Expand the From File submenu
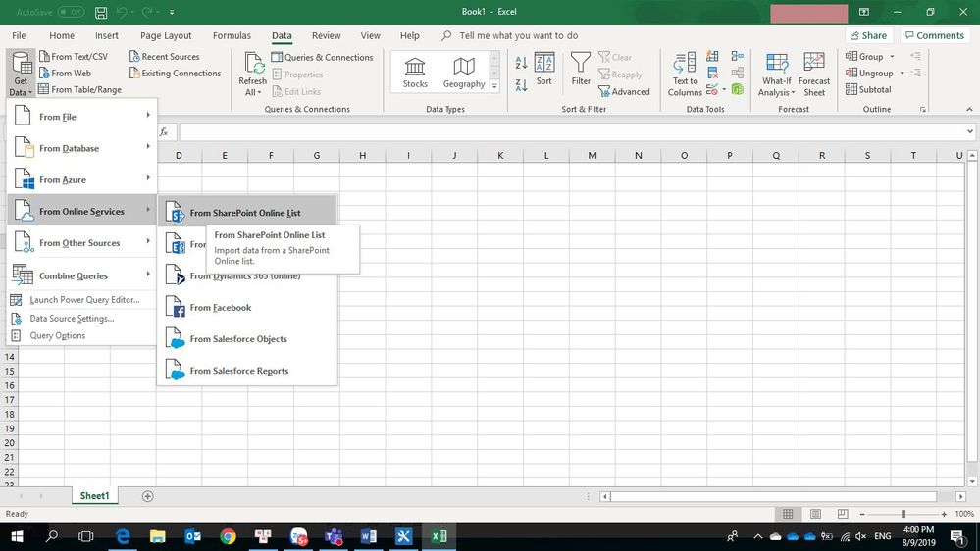 pos(81,117)
